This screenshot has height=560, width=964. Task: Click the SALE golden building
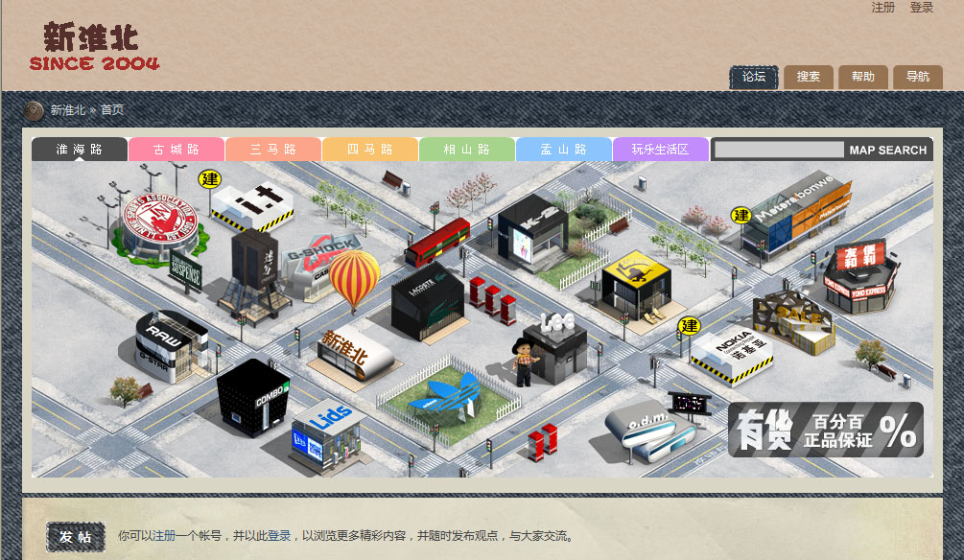(x=794, y=324)
